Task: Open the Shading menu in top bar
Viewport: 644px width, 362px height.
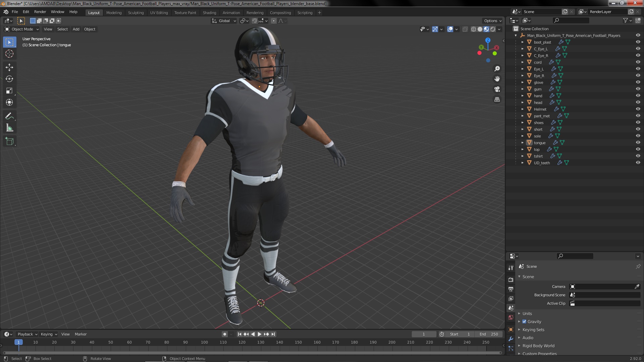Action: click(x=209, y=12)
